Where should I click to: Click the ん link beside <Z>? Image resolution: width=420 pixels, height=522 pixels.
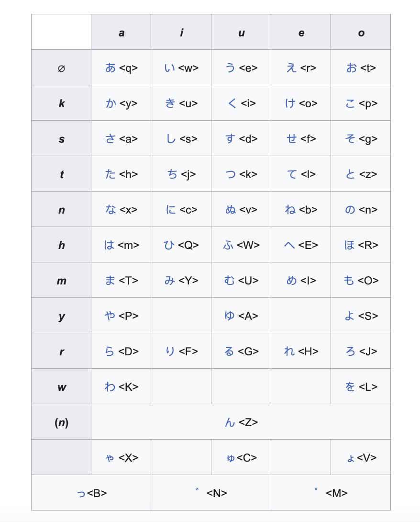click(230, 422)
